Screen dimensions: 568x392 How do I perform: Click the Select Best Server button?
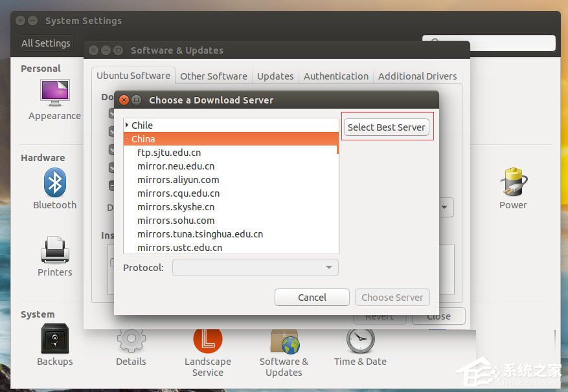tap(386, 127)
